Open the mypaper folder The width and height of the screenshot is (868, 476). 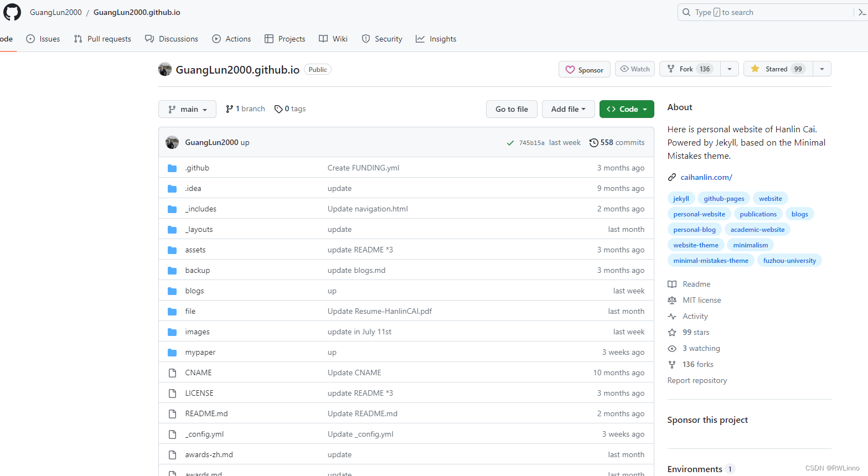click(x=200, y=352)
